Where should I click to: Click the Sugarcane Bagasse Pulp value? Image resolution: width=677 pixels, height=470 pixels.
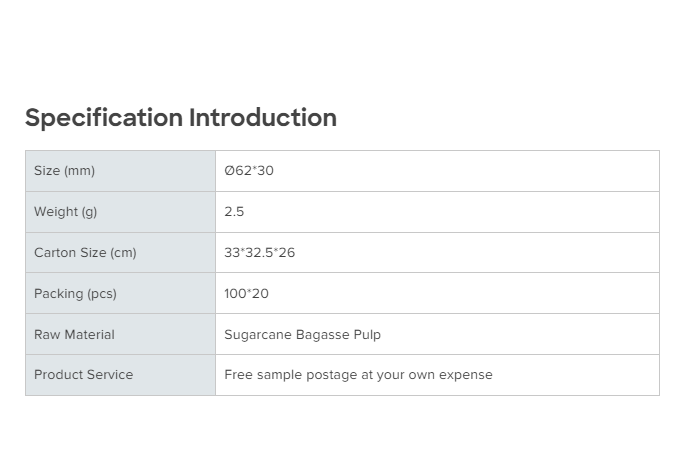302,335
